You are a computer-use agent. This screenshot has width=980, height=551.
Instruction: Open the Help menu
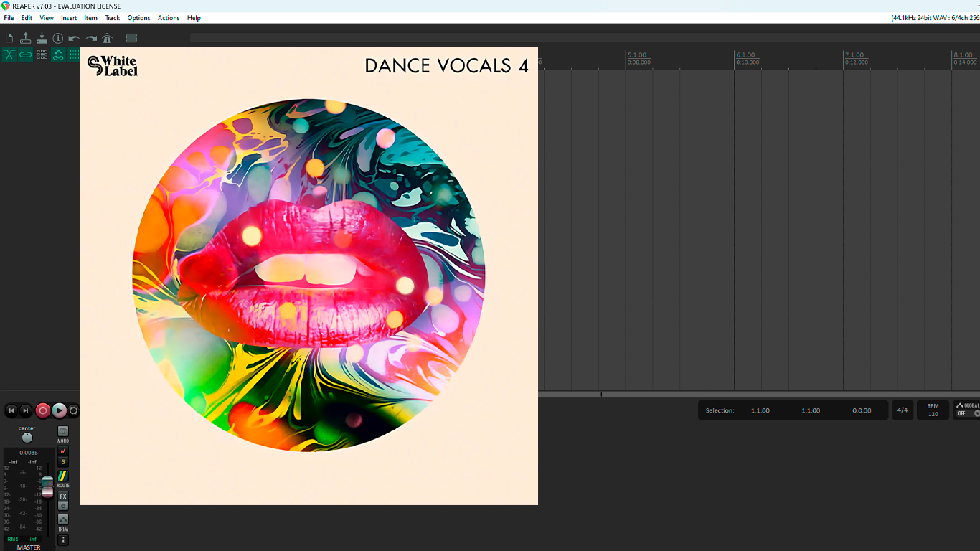194,18
